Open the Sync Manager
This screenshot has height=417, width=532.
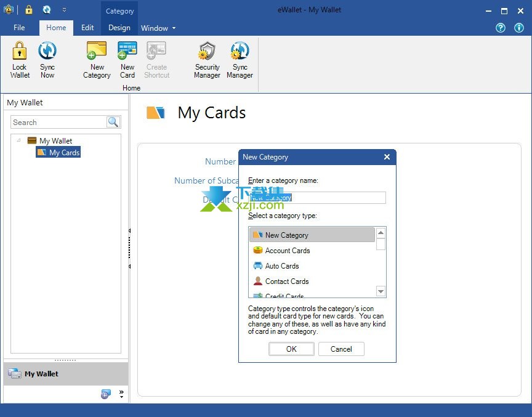[x=240, y=60]
